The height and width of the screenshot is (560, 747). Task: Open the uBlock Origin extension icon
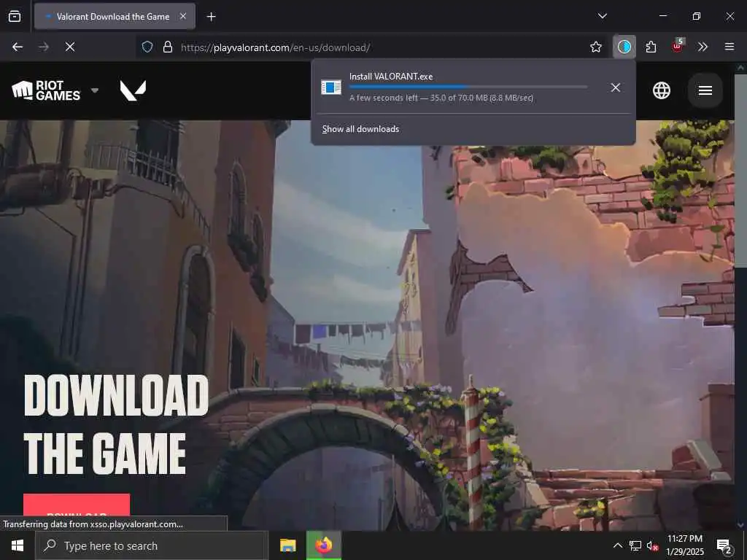677,46
